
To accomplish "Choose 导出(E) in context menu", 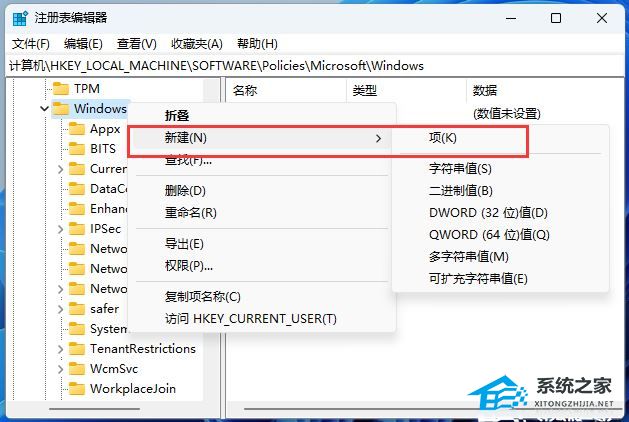I will [261, 243].
